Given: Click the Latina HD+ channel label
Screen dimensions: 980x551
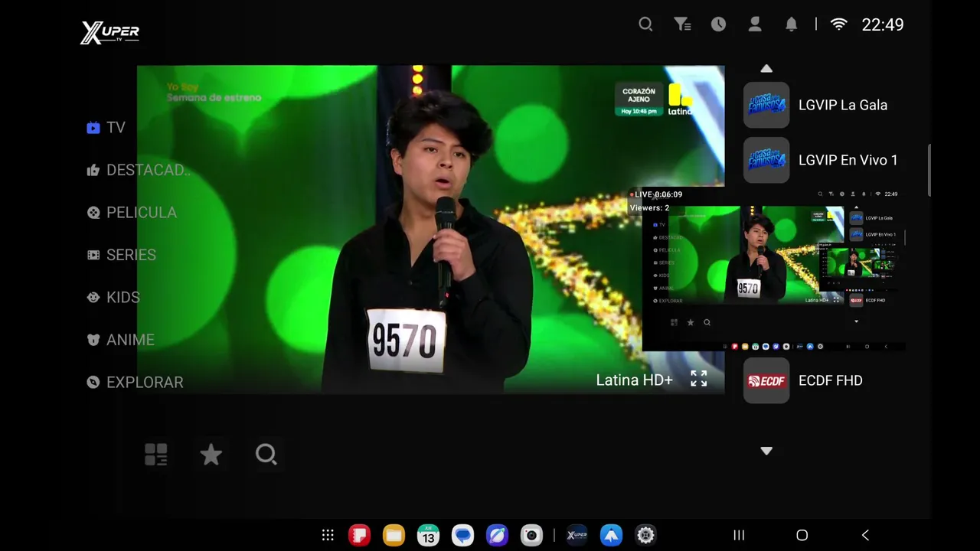Looking at the screenshot, I should pos(635,380).
